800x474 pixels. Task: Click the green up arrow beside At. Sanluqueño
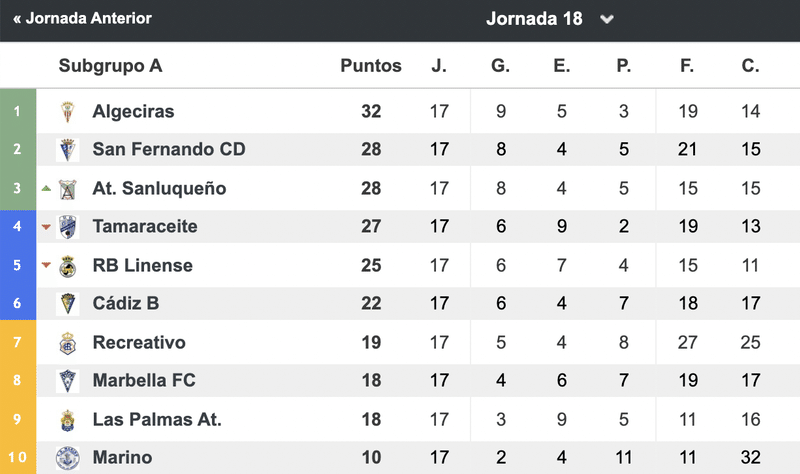point(46,188)
